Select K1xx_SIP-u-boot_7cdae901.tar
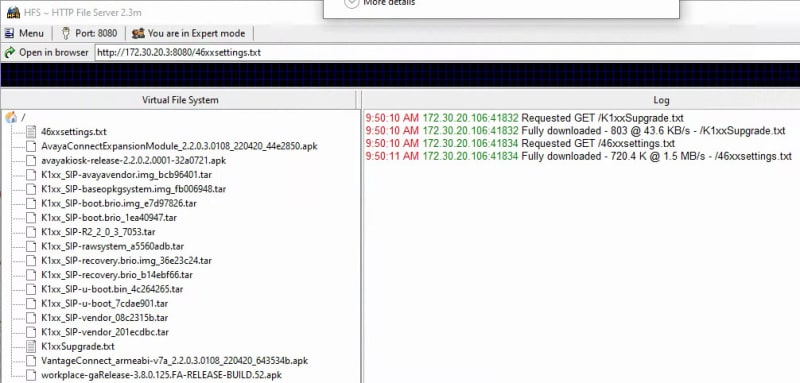Image resolution: width=800 pixels, height=383 pixels. tap(105, 303)
